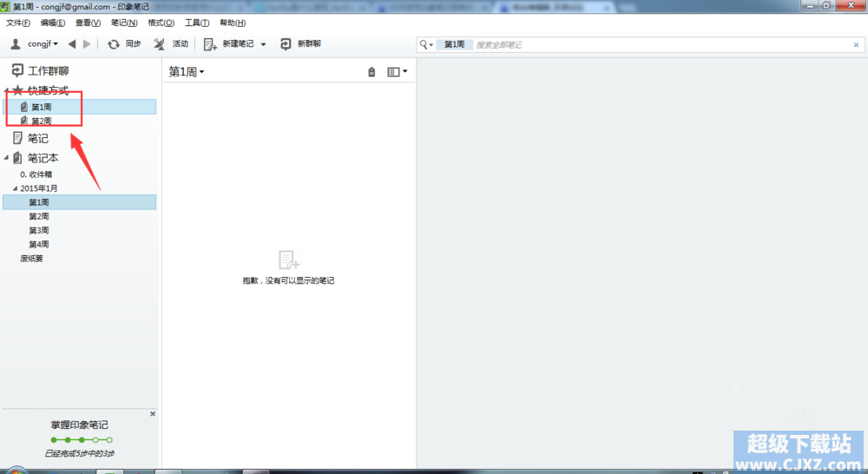Click the 笔记本 notebook icon

coord(17,158)
